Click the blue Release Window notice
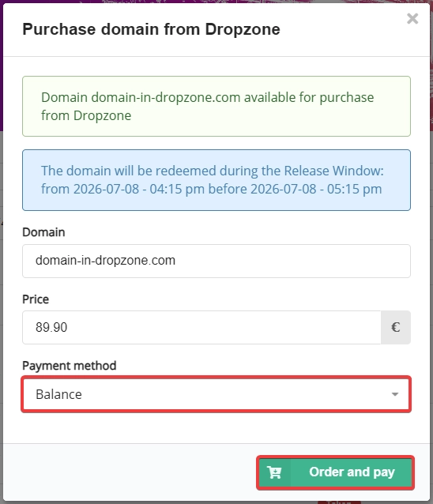 216,180
